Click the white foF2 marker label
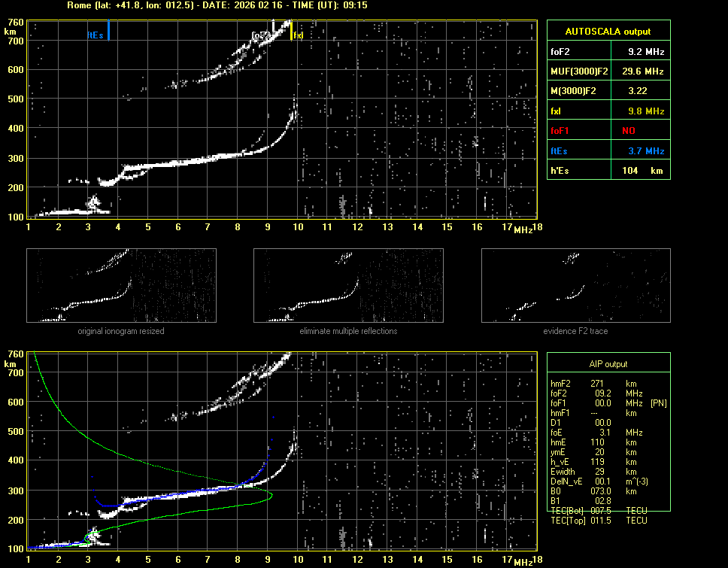 point(261,35)
